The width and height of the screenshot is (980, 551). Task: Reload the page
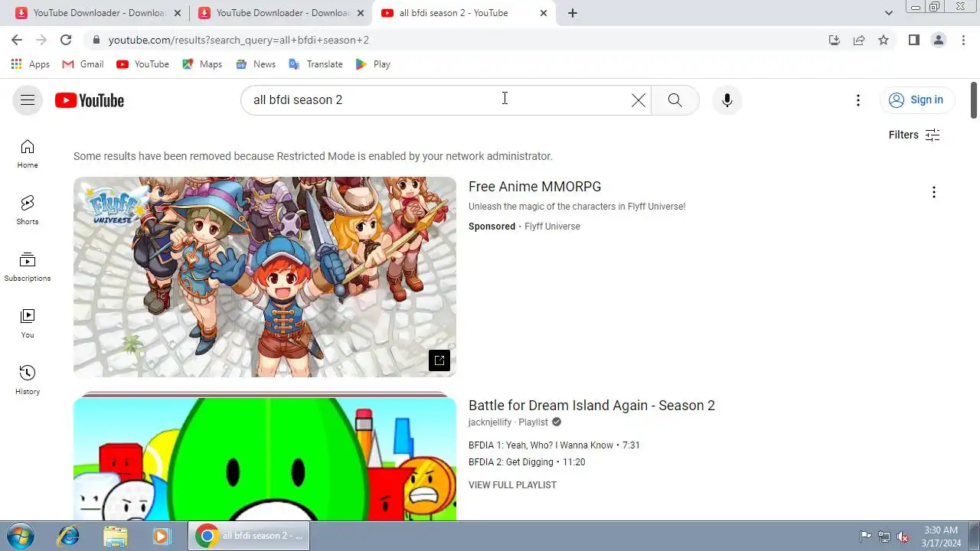click(66, 40)
